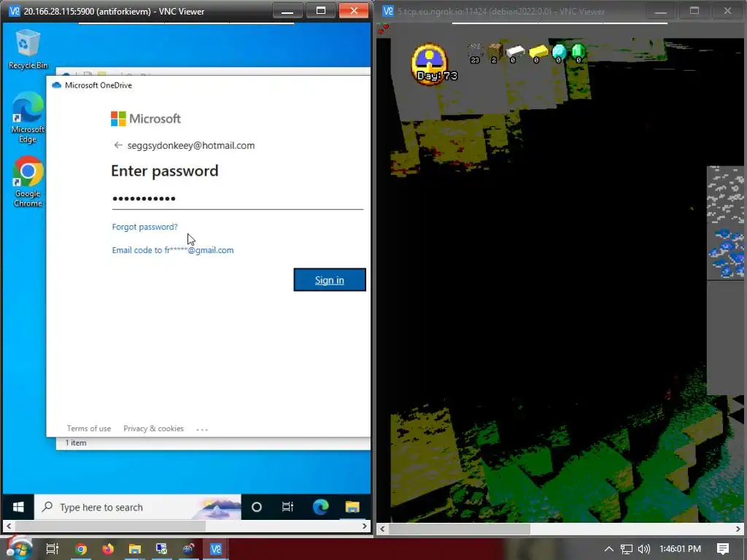747x560 pixels.
Task: Open the Microsoft Edge desktop shortcut
Action: click(x=28, y=117)
